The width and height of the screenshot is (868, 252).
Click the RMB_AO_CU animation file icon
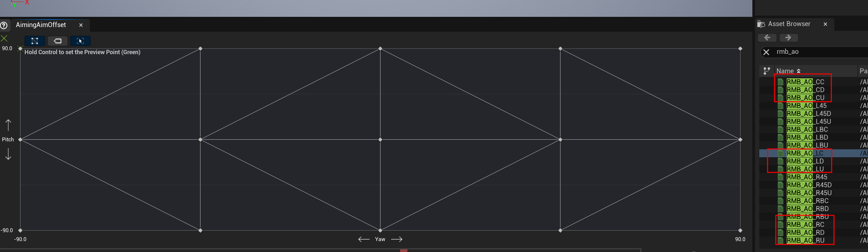click(780, 98)
